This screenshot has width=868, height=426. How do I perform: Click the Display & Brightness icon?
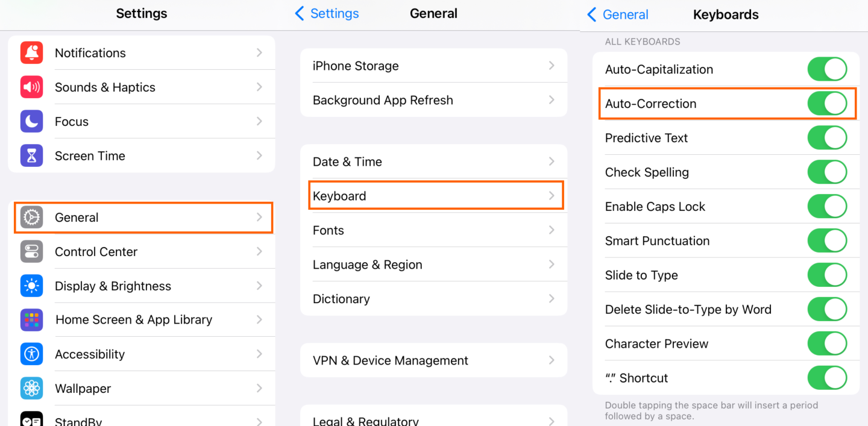[31, 286]
